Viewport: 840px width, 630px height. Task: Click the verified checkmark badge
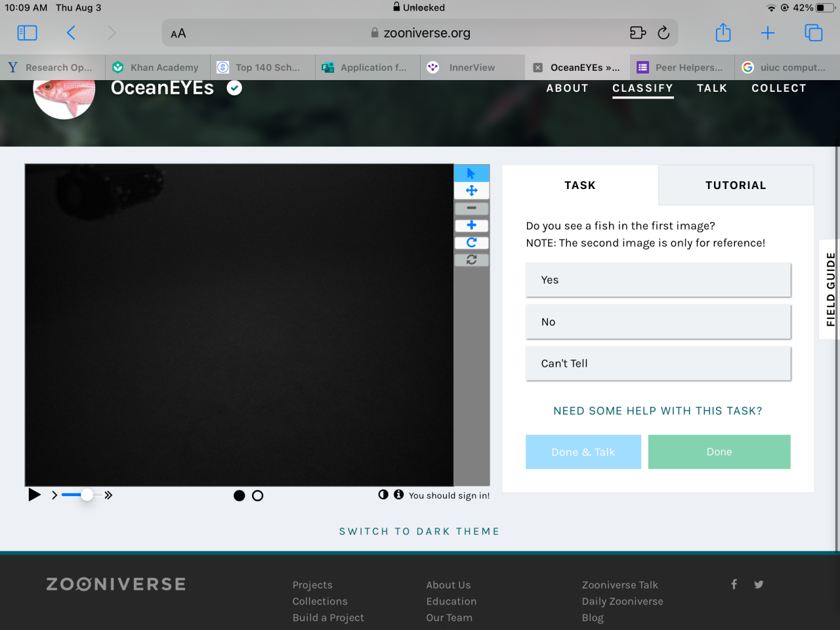(234, 88)
